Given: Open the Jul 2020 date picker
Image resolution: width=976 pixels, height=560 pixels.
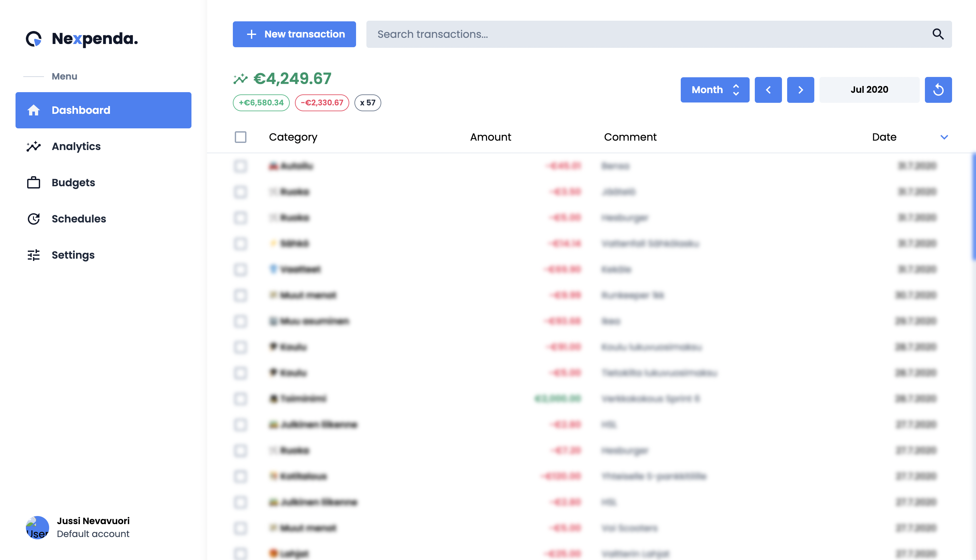Looking at the screenshot, I should 869,90.
